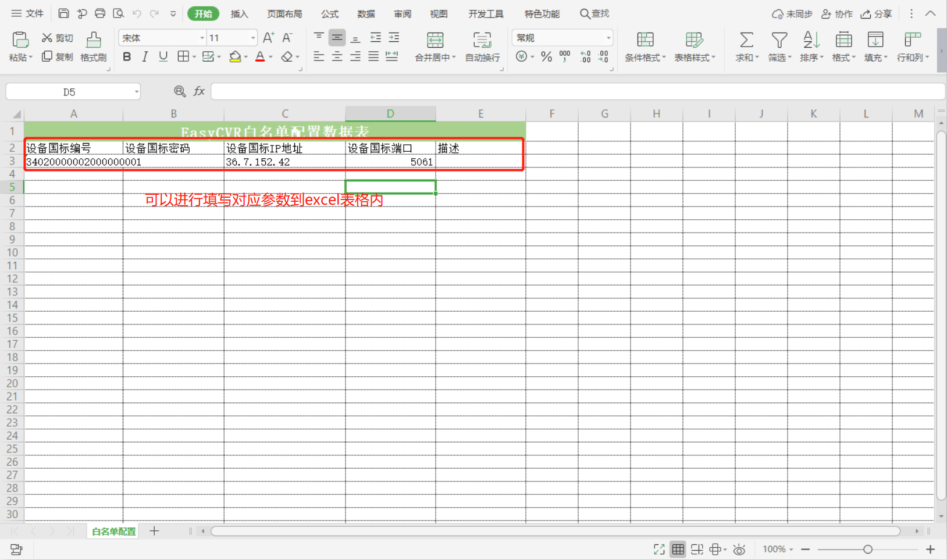Align text right horizontally
Viewport: 947px width, 560px height.
click(355, 56)
